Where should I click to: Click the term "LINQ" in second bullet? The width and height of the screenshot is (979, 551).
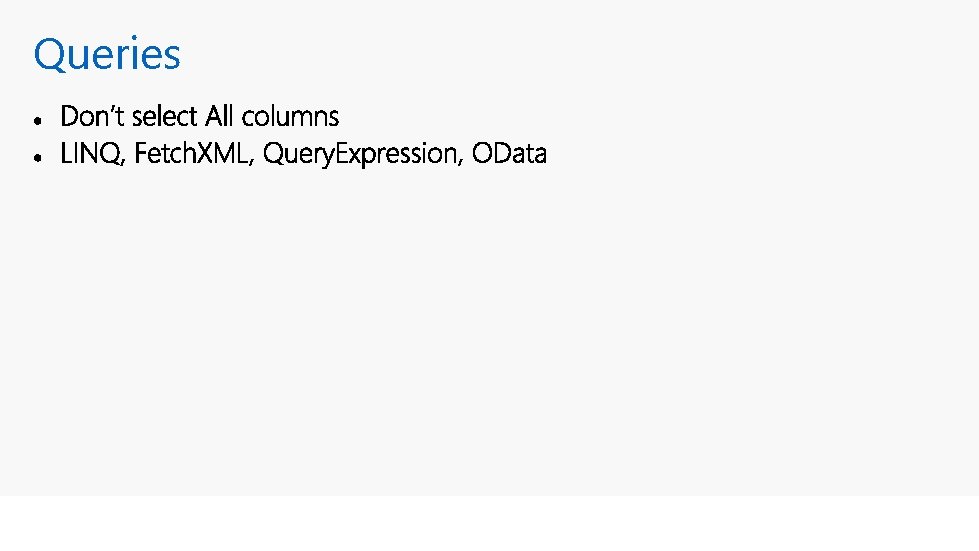coord(90,154)
